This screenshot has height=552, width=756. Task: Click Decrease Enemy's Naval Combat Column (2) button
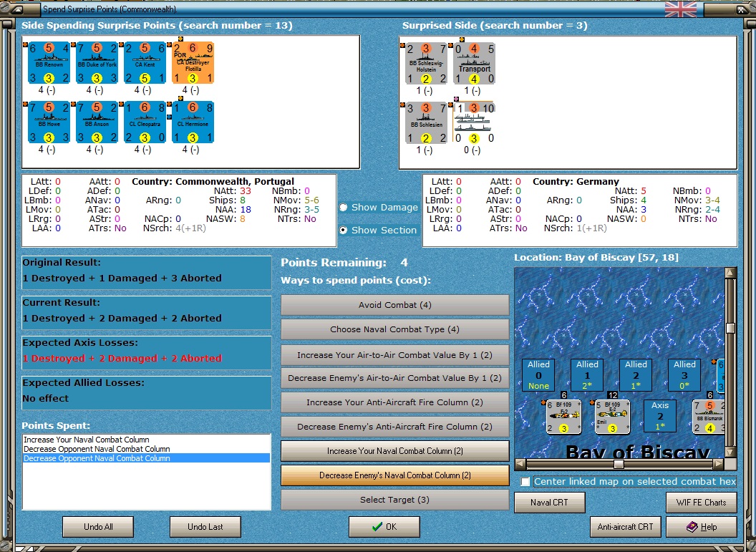[x=395, y=475]
